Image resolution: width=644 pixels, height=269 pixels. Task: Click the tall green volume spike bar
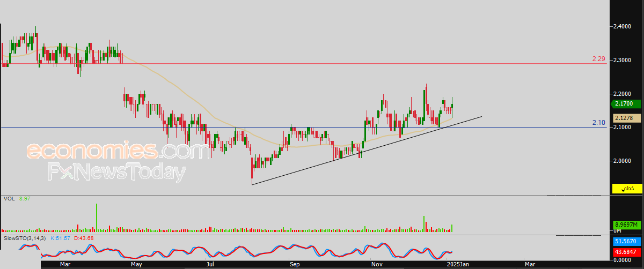pyautogui.click(x=97, y=218)
